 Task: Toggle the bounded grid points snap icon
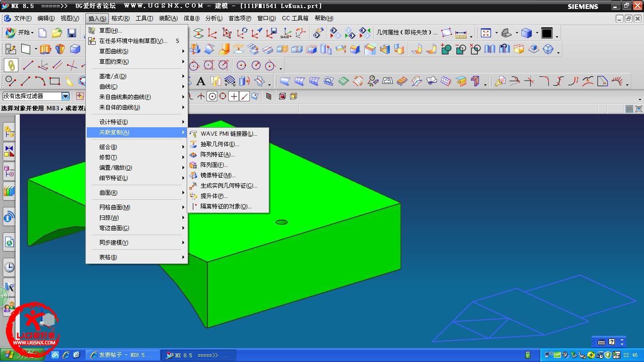(269, 96)
